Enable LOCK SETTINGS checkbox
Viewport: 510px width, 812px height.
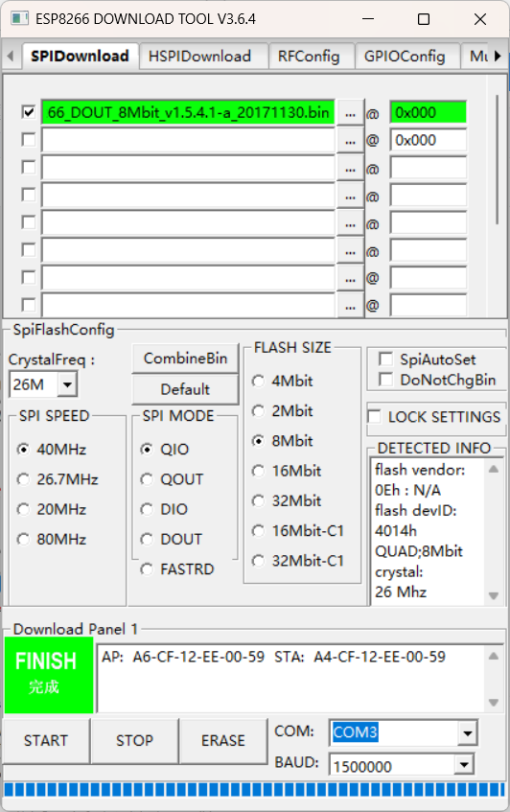click(x=374, y=416)
